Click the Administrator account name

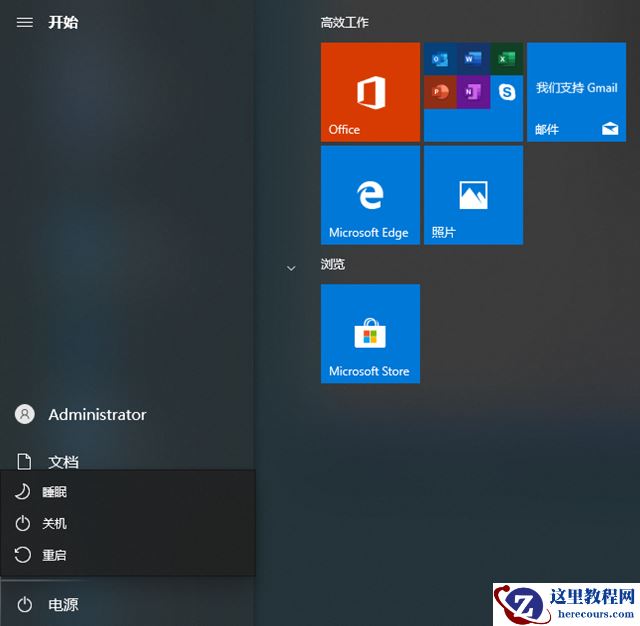point(97,415)
